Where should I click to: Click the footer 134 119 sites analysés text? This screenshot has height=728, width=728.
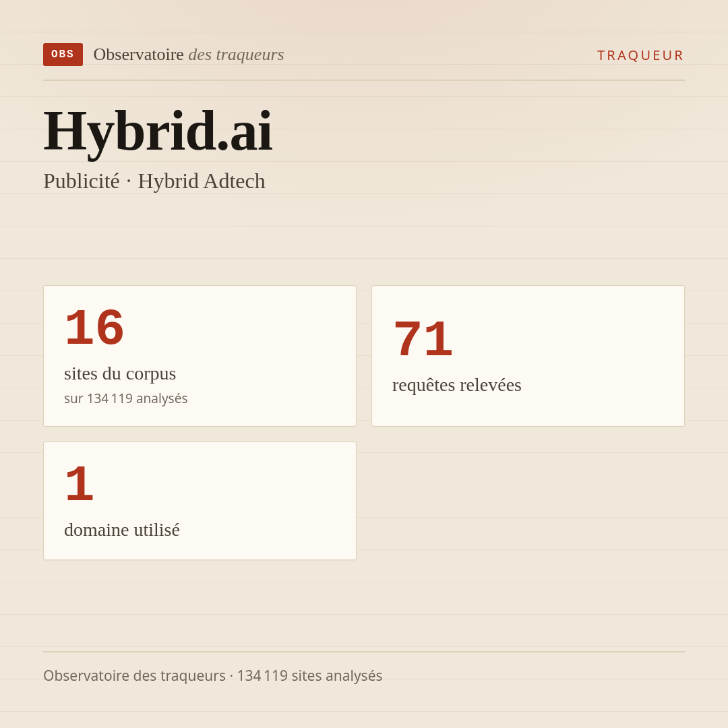pos(309,675)
